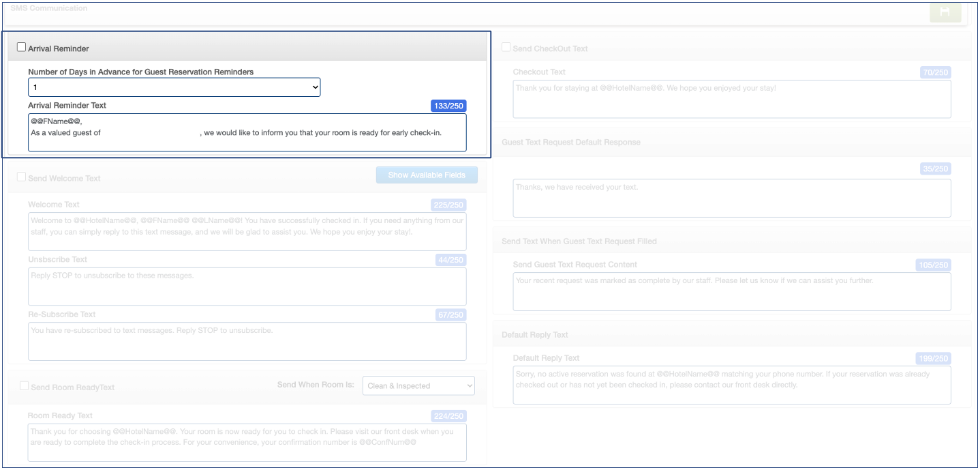
Task: Click the 133/250 character counter badge
Action: click(448, 106)
